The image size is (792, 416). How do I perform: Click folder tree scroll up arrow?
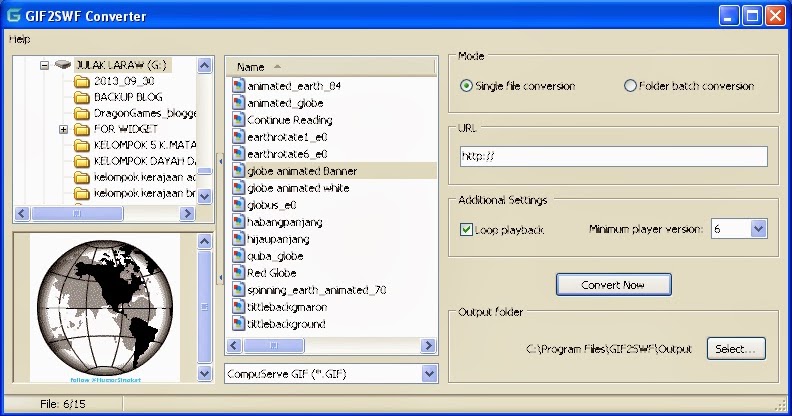(x=205, y=65)
